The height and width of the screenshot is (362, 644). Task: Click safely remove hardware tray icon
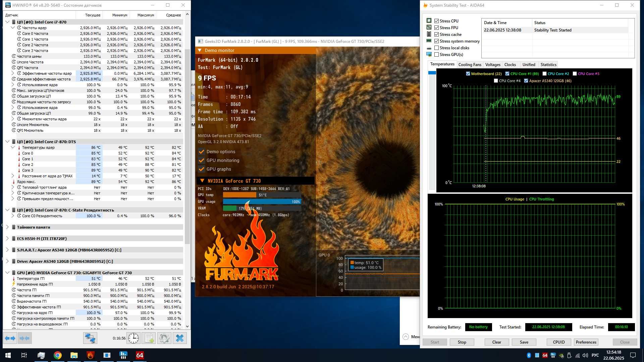tap(569, 355)
